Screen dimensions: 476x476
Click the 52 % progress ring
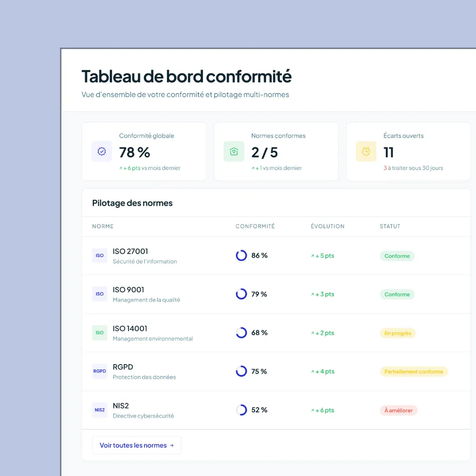(x=241, y=410)
